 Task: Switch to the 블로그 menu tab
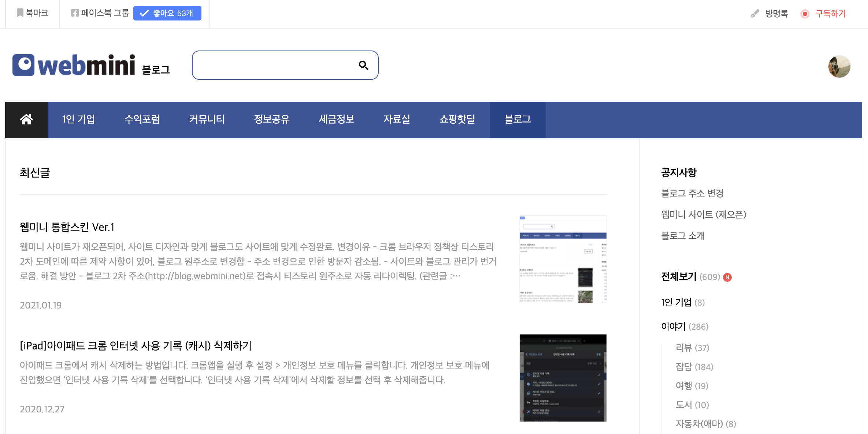click(x=518, y=119)
